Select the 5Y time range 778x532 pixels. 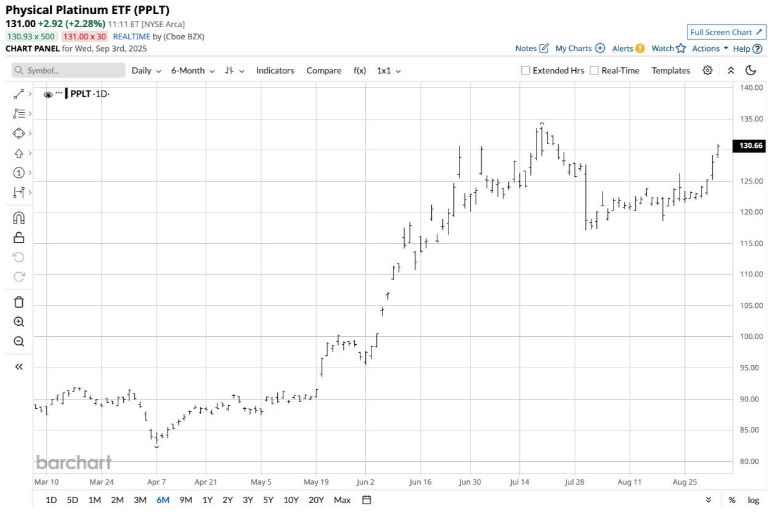pos(268,500)
